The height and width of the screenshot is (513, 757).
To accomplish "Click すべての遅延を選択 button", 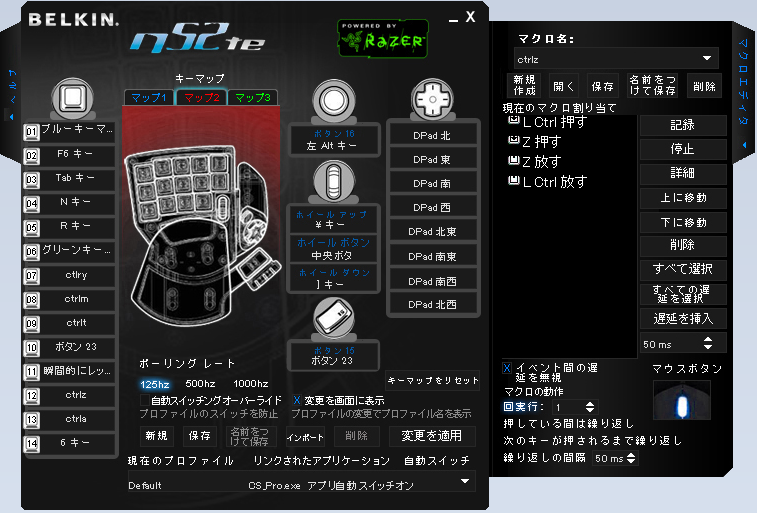I will (x=683, y=294).
